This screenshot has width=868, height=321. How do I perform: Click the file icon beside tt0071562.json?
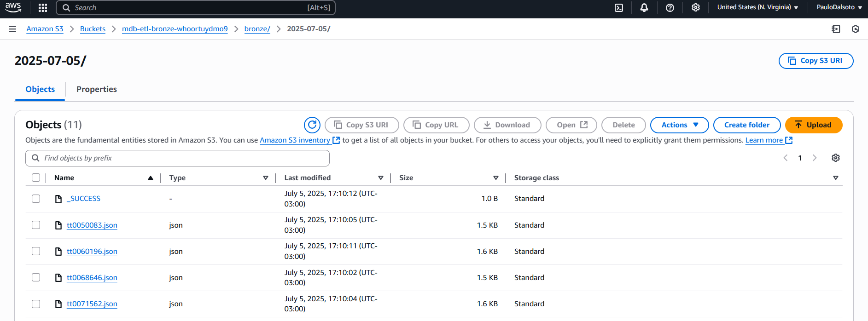(x=58, y=304)
